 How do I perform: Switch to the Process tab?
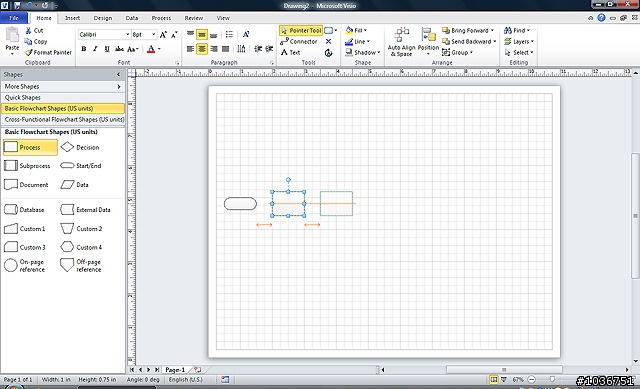click(161, 18)
